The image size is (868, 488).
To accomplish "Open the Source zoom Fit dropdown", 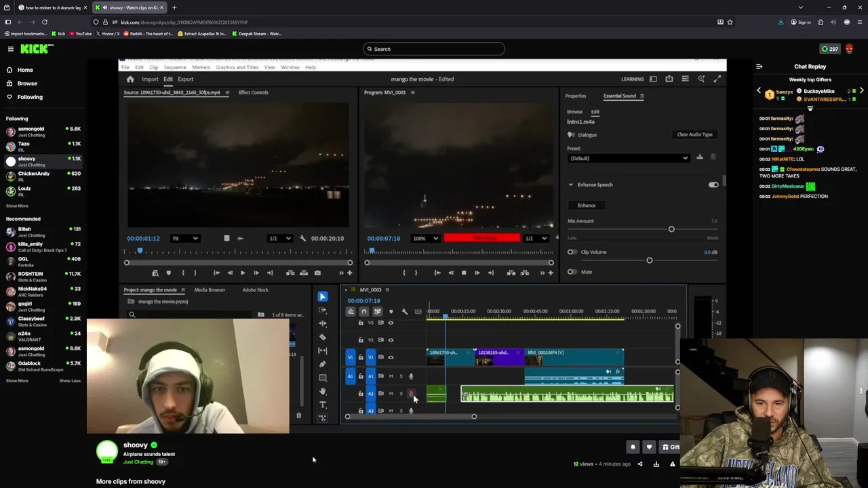I will click(x=185, y=239).
